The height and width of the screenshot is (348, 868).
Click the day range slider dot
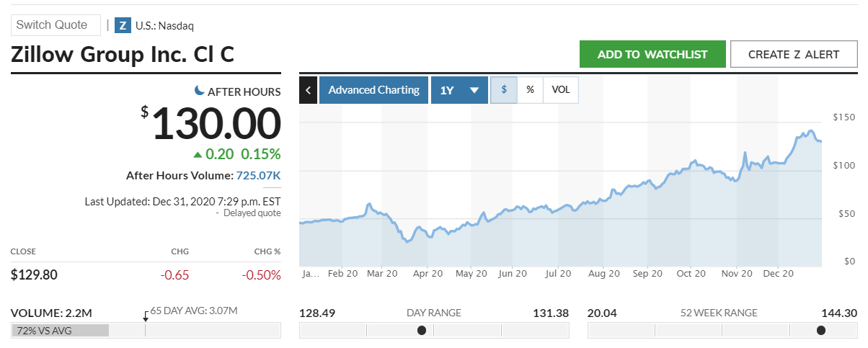point(422,331)
